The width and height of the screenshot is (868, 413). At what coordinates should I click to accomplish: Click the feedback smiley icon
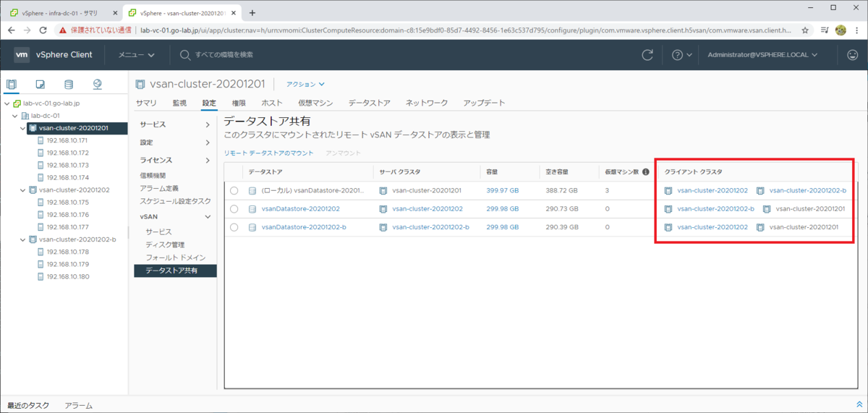(x=852, y=55)
